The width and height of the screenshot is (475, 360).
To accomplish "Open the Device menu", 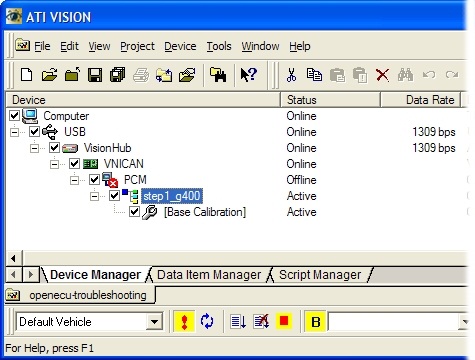I will 180,46.
